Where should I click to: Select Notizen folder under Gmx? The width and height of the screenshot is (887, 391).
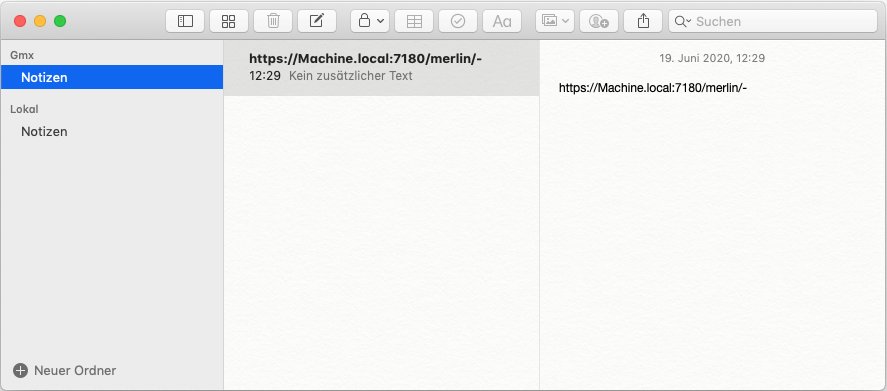(x=112, y=78)
